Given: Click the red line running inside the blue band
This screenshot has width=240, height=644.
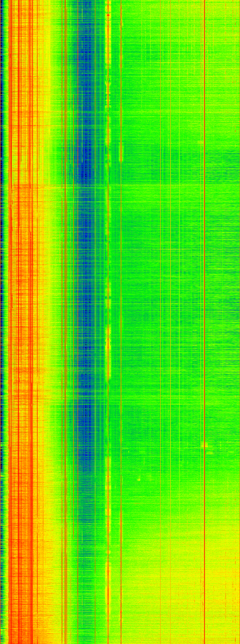Looking at the screenshot, I should coord(78,250).
